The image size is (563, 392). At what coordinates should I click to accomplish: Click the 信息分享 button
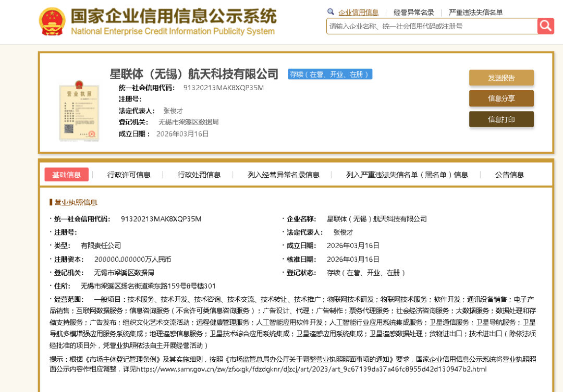pos(501,99)
